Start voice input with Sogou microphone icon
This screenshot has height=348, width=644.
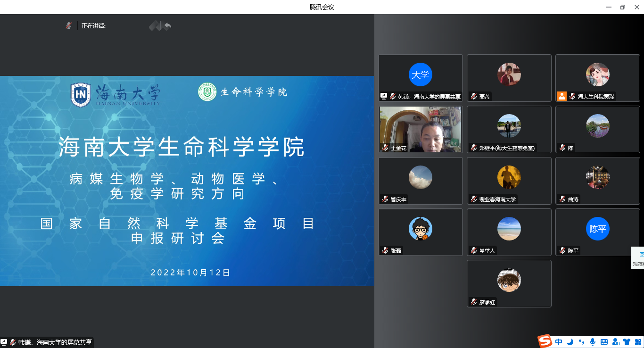pos(593,342)
